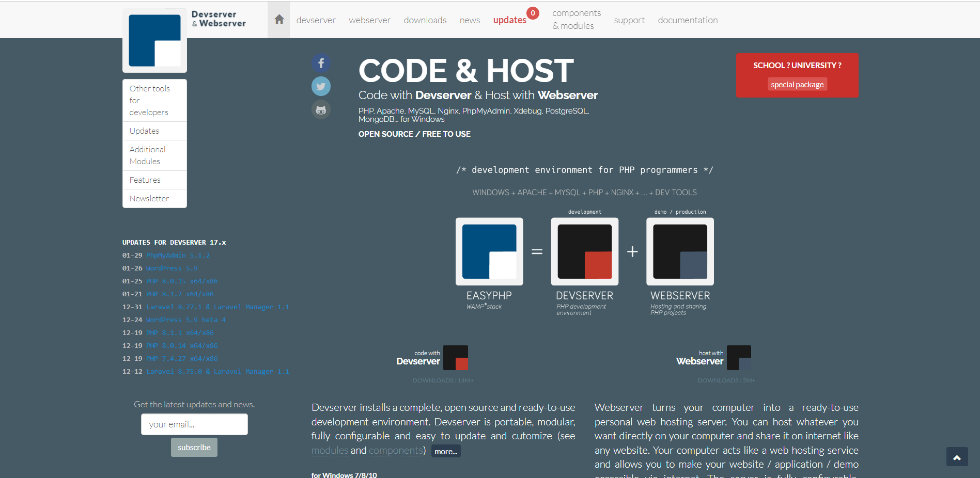This screenshot has width=980, height=478.
Task: Select the EASYPHP logo thumbnail
Action: pos(489,251)
